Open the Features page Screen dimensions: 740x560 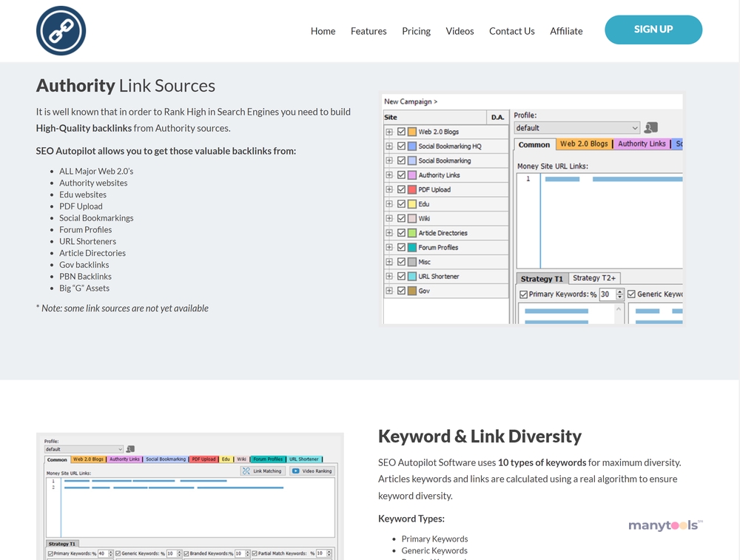(369, 31)
